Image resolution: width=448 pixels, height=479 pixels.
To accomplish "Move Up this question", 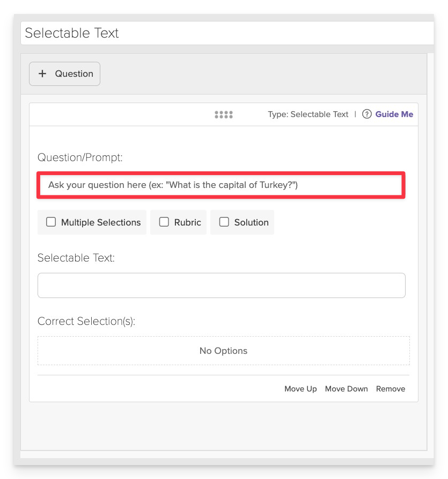I will pos(300,389).
